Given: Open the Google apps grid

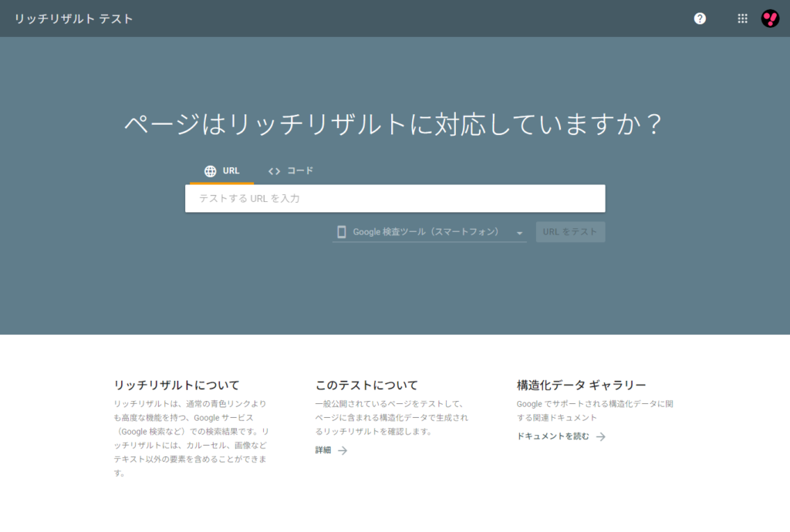Looking at the screenshot, I should coord(742,19).
